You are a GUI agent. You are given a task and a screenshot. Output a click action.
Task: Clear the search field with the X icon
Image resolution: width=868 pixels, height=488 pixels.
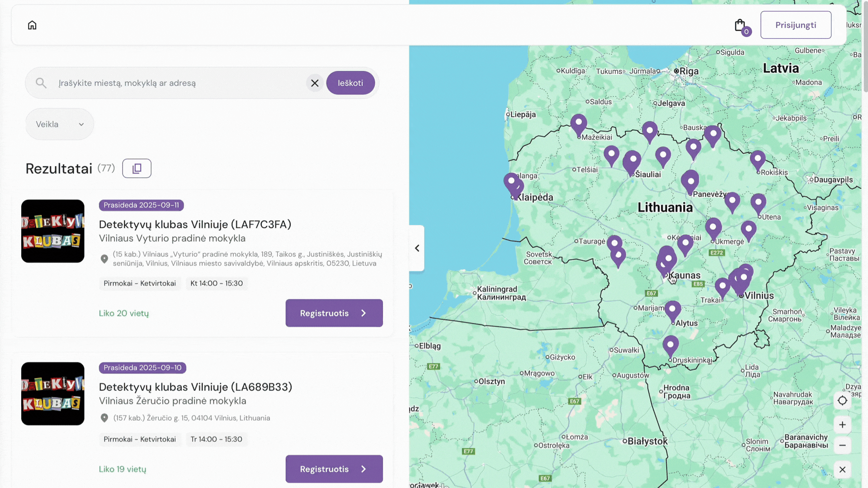point(315,83)
